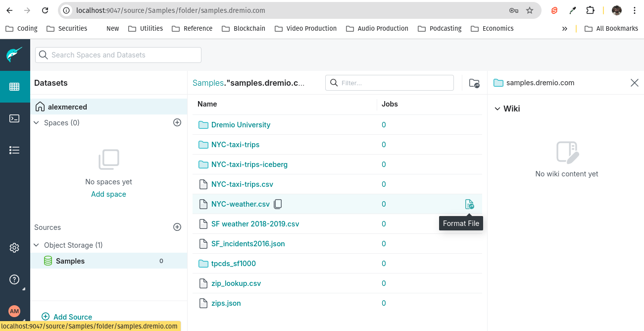
Task: Click the Search Spaces and Datasets field
Action: 119,55
